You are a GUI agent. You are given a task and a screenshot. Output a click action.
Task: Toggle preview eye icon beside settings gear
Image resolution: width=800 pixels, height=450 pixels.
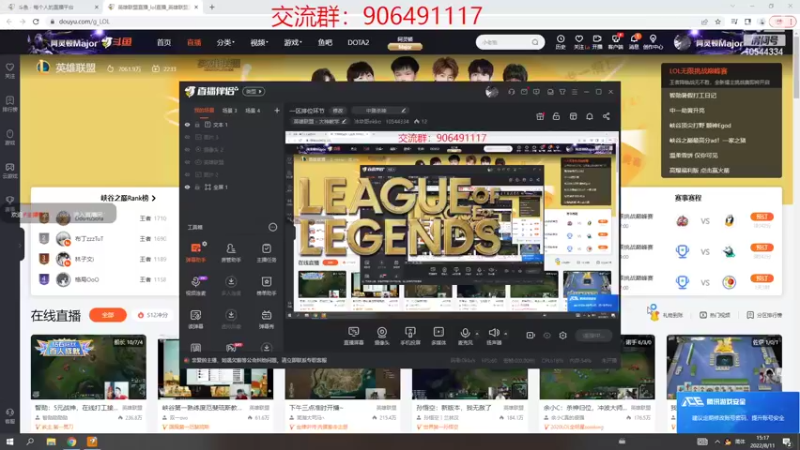(x=546, y=335)
